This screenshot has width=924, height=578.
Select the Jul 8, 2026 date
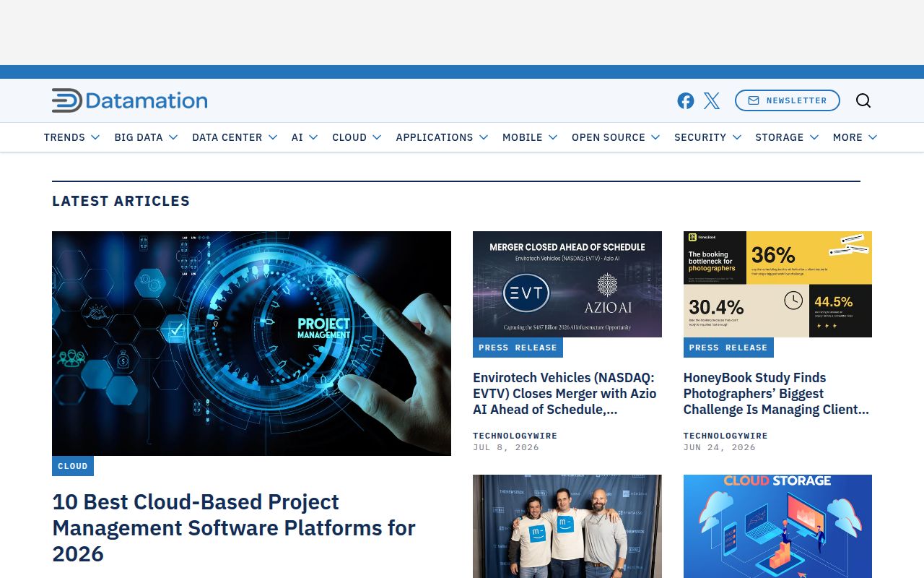pos(506,447)
